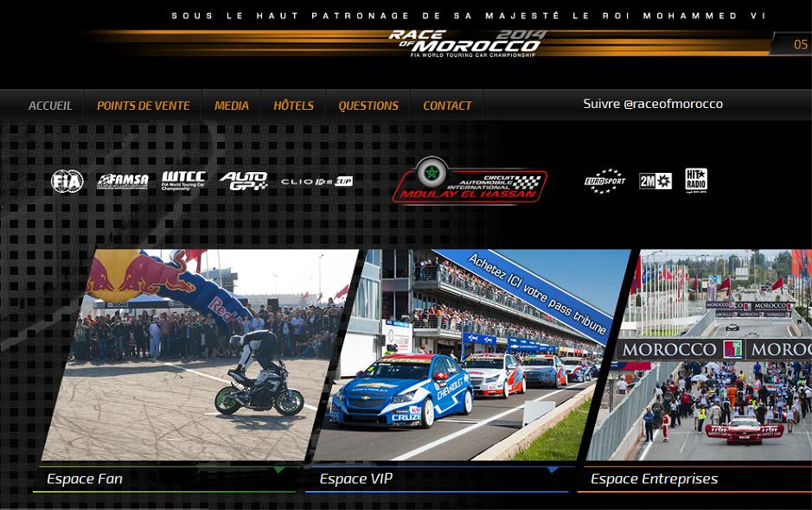Open the Espace Fan link
Image resolution: width=812 pixels, height=510 pixels.
pyautogui.click(x=85, y=479)
